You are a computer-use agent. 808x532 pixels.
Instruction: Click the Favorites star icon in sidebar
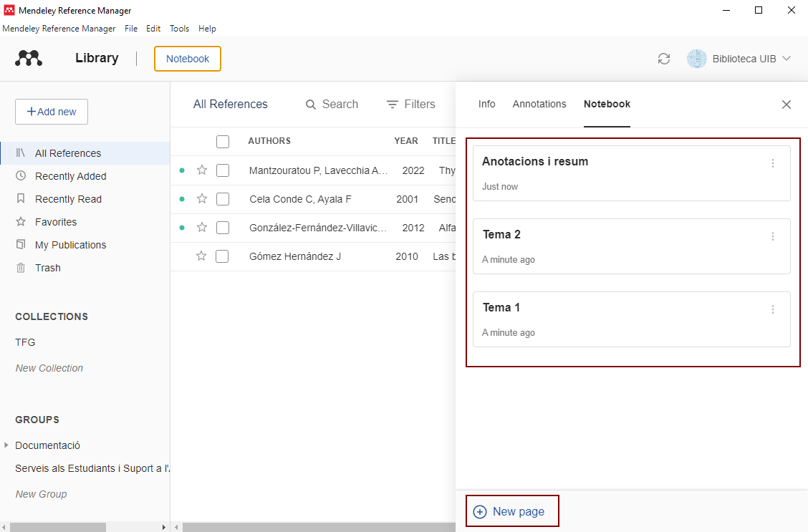[x=21, y=221]
